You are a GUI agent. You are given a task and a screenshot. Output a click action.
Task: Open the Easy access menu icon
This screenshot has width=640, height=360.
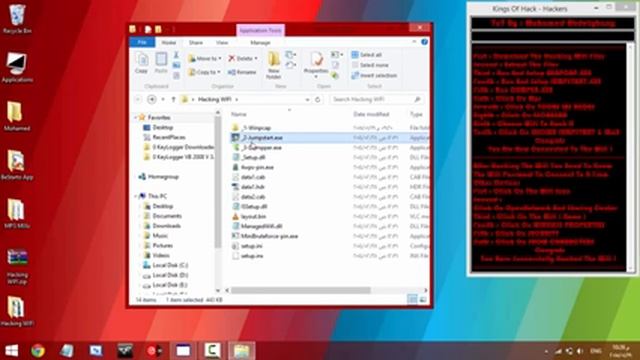point(291,65)
